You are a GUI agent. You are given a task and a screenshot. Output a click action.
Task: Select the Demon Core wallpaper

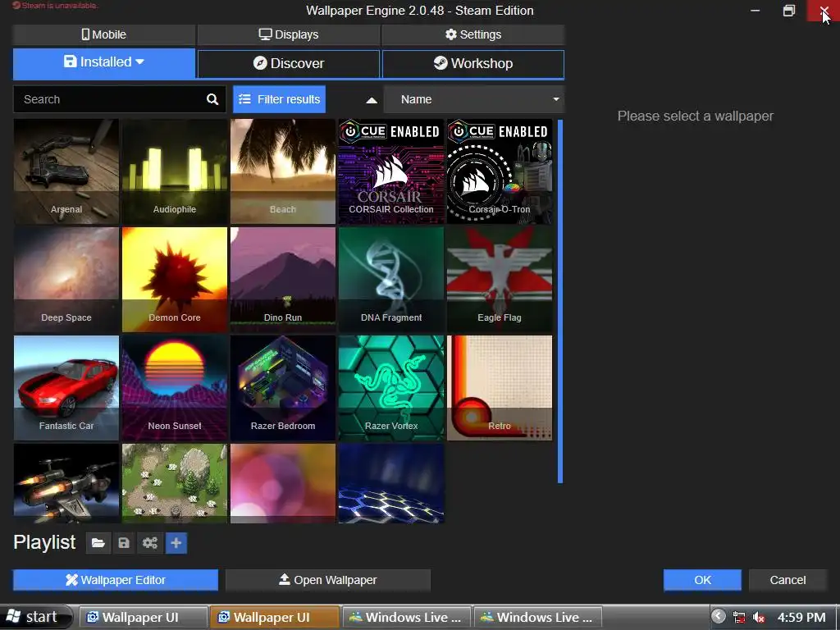click(175, 280)
